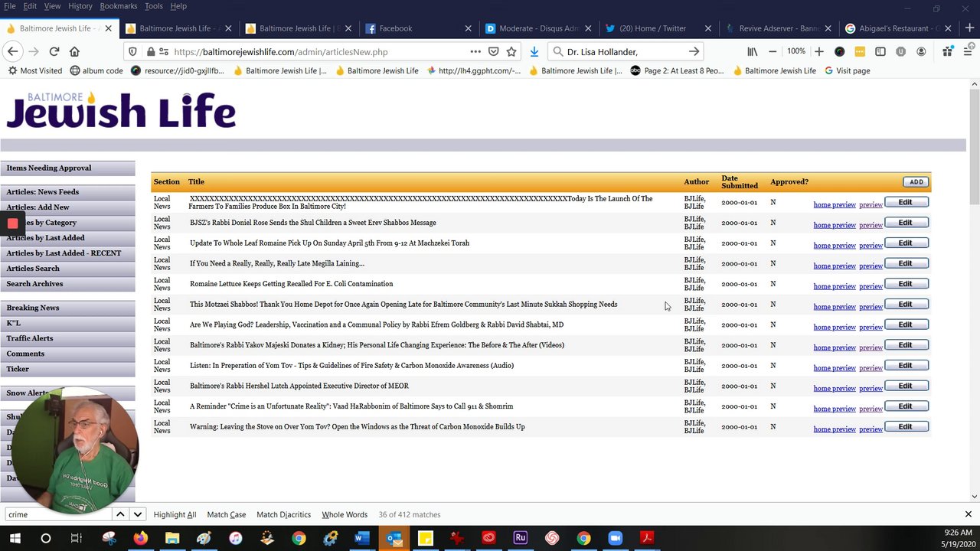Switch to the Moderate - Disqus tab

(x=538, y=28)
